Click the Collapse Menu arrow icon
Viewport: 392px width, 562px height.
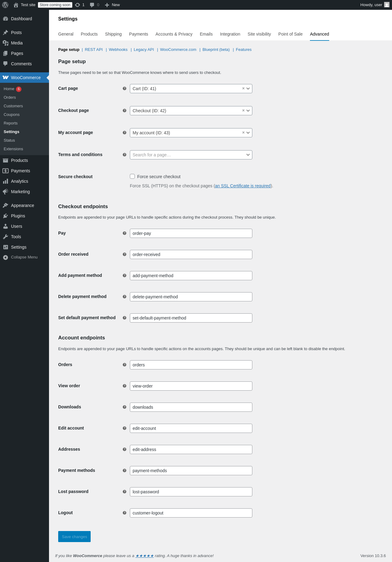(6, 258)
